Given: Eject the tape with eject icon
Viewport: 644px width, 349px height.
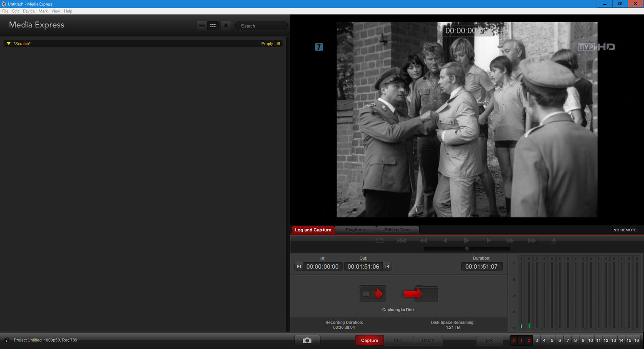Looking at the screenshot, I should click(554, 241).
